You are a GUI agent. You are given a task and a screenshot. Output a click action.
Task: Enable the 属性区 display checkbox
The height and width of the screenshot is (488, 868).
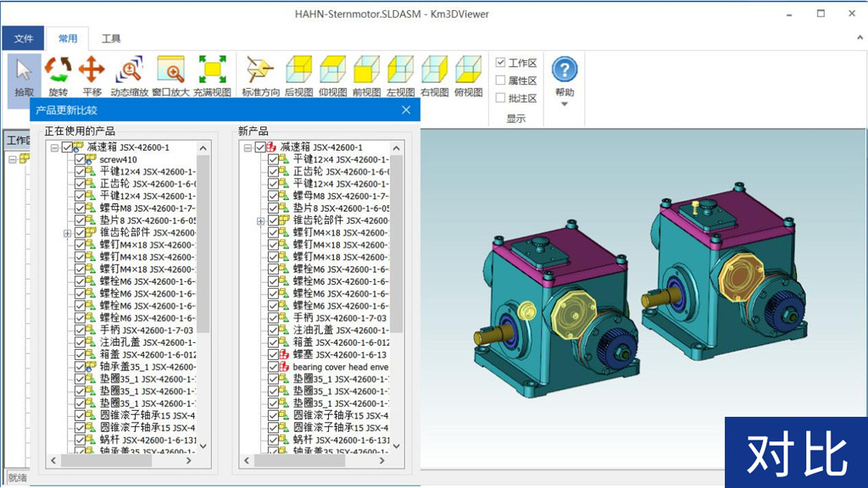(x=501, y=78)
